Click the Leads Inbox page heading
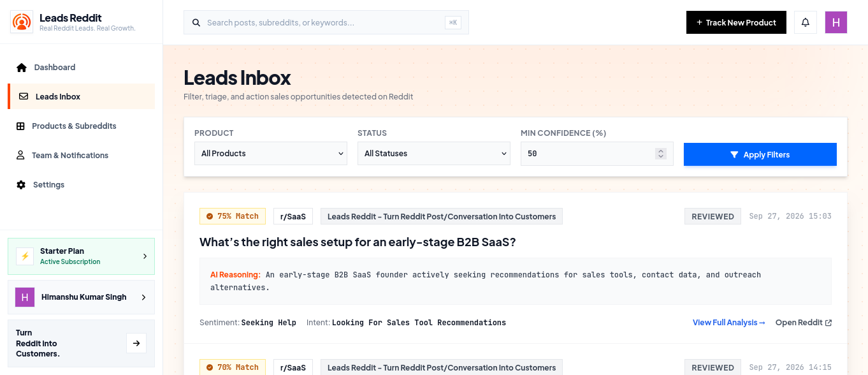Image resolution: width=868 pixels, height=375 pixels. [x=237, y=78]
